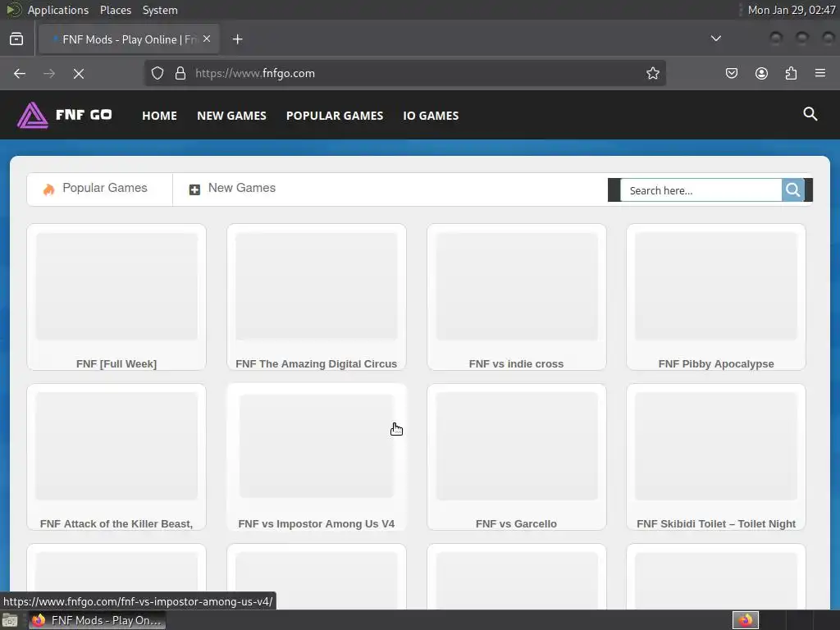Image resolution: width=840 pixels, height=630 pixels.
Task: Close the FNF Mods tab
Action: [x=207, y=39]
